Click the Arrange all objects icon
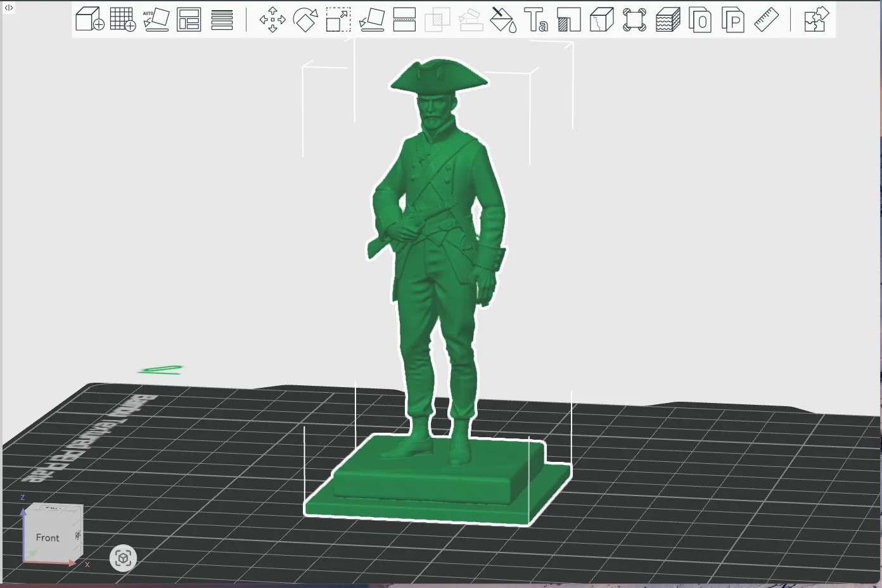This screenshot has width=882, height=588. pyautogui.click(x=189, y=20)
